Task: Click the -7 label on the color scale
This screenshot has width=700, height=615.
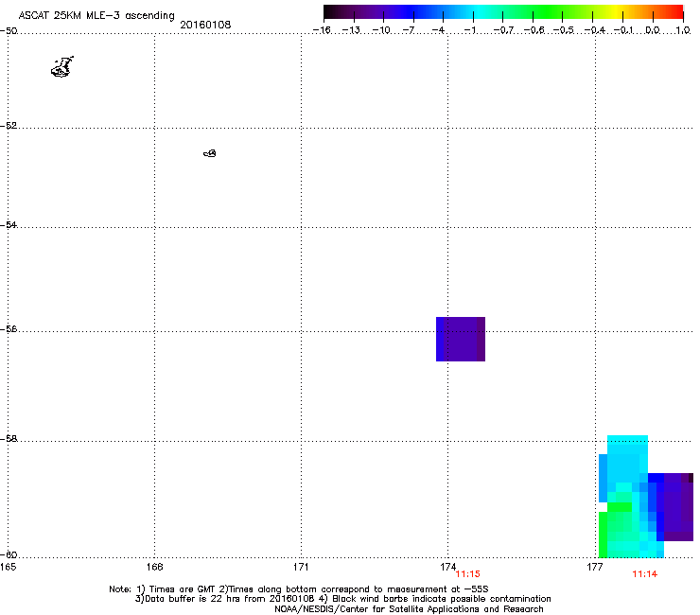Action: [409, 30]
